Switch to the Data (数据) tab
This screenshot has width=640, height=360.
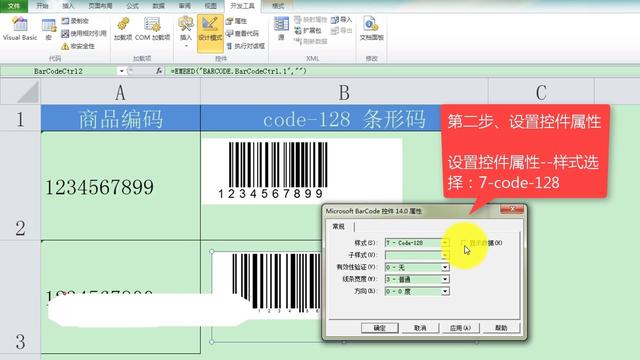click(x=158, y=6)
